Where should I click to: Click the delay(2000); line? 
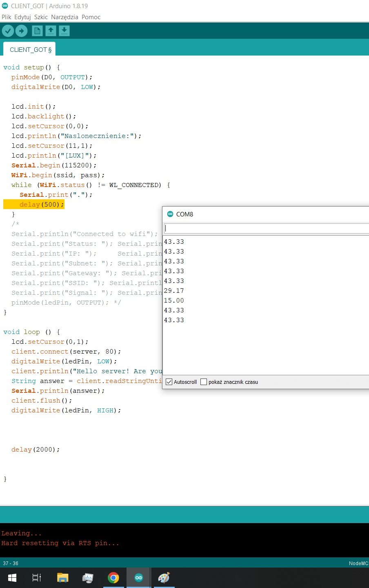36,450
